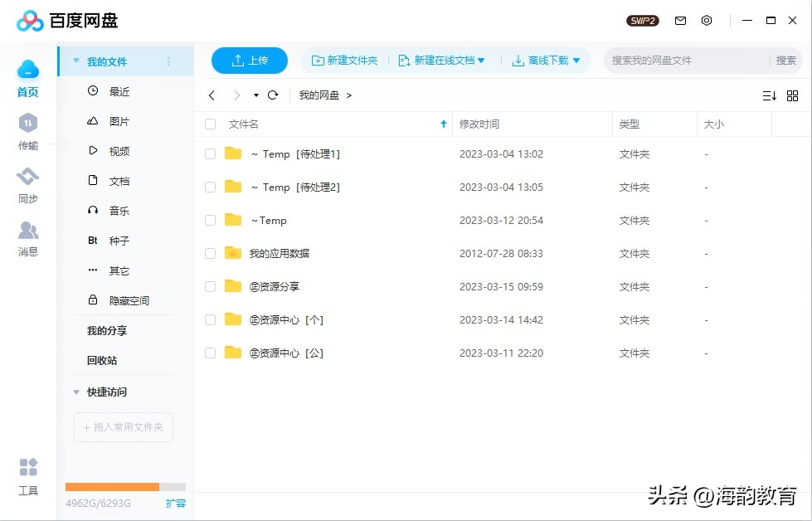Open 我的分享 in sidebar
The height and width of the screenshot is (521, 812).
107,330
